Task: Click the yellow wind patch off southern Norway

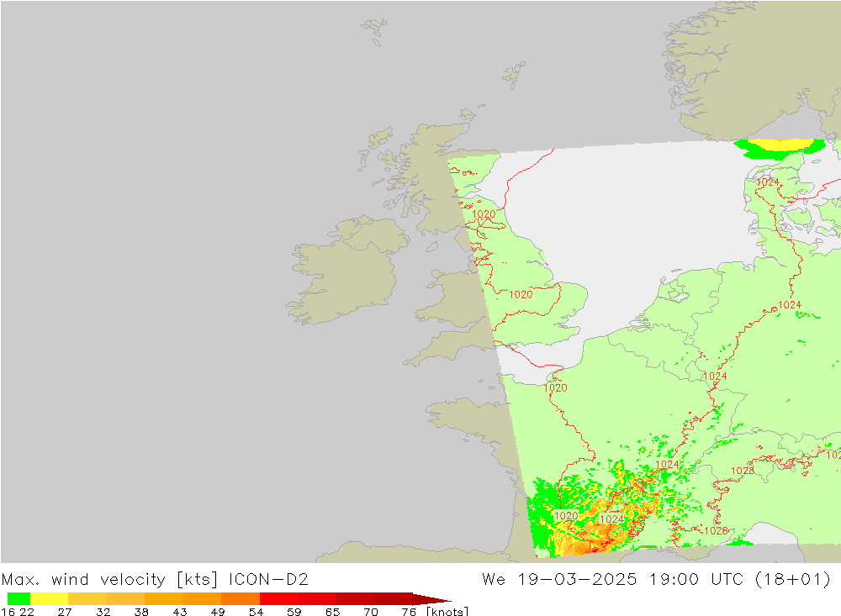Action: (x=780, y=145)
